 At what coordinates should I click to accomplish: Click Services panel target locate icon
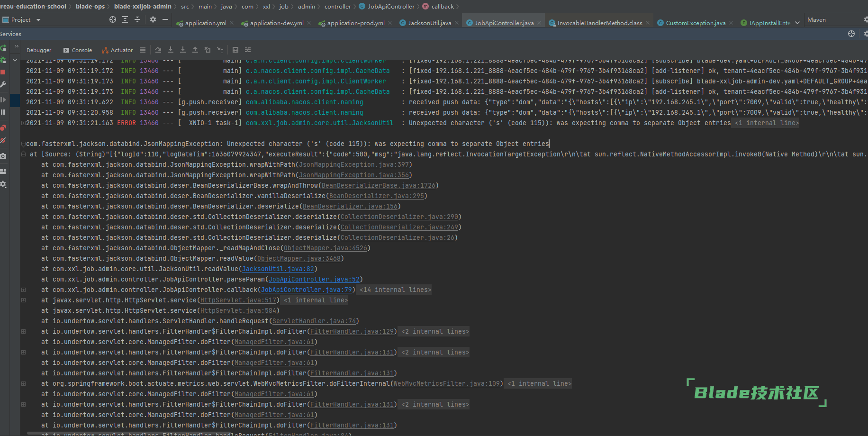pyautogui.click(x=851, y=34)
